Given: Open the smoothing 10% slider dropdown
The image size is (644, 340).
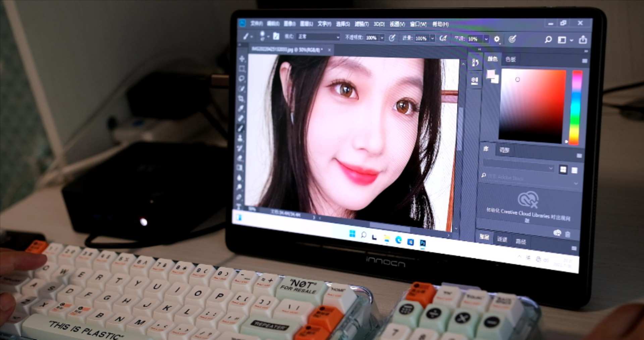Looking at the screenshot, I should [x=486, y=39].
